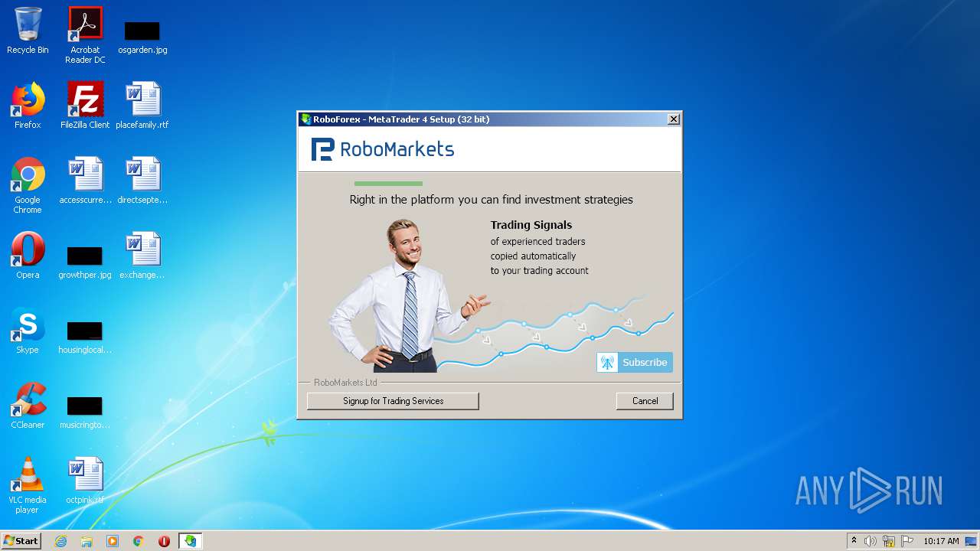The width and height of the screenshot is (980, 551).
Task: Open VLC media player shortcut
Action: point(28,485)
